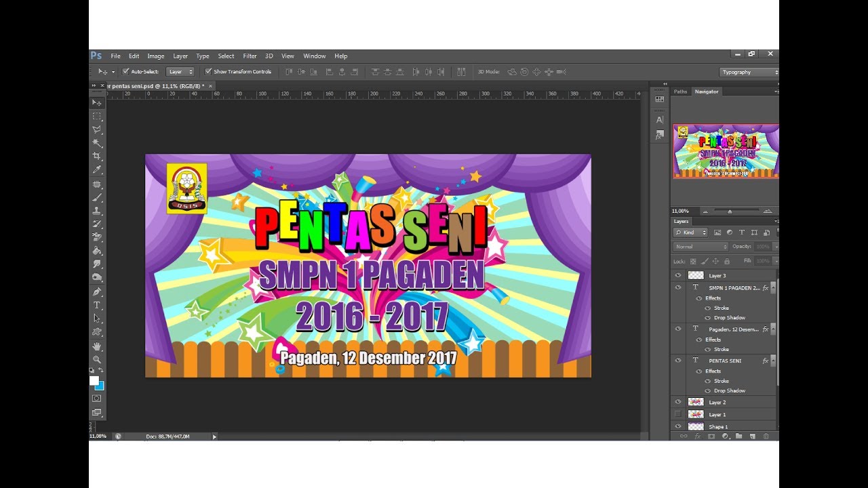Hide Layer 3 using its eye icon

click(x=677, y=275)
